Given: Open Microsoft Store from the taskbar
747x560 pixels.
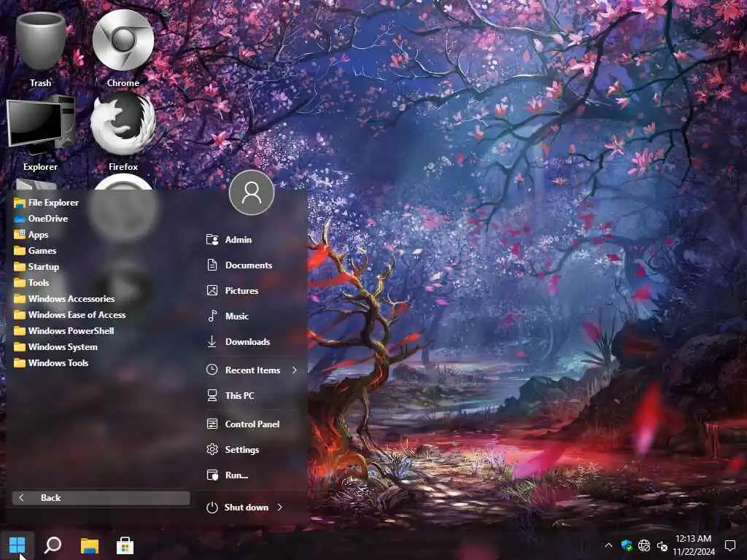Looking at the screenshot, I should click(x=125, y=545).
